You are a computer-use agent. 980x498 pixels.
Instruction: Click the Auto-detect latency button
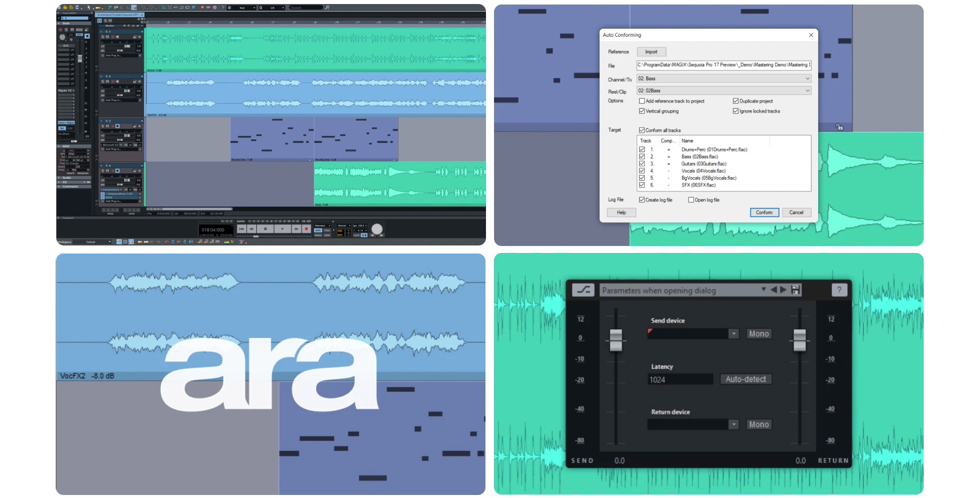pos(746,379)
